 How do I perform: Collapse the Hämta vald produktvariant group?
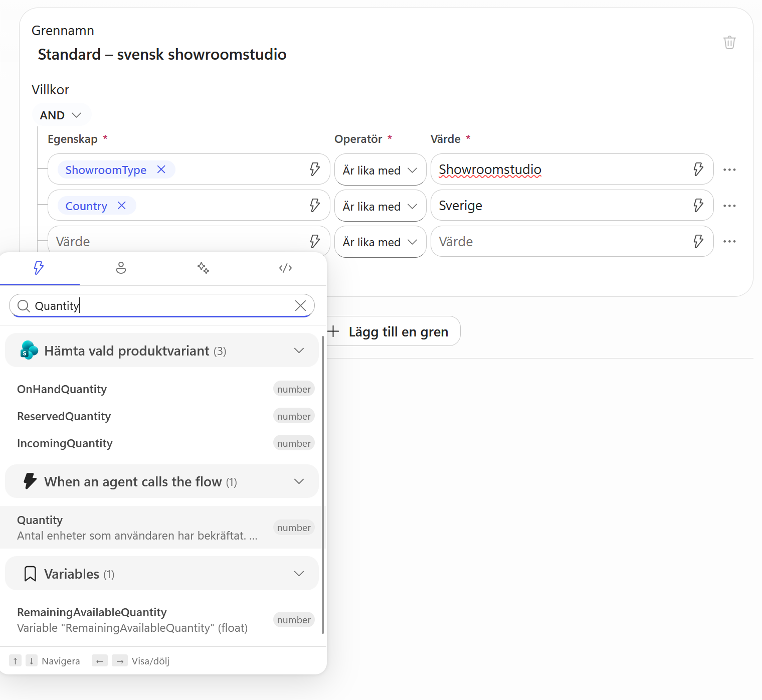tap(162, 351)
